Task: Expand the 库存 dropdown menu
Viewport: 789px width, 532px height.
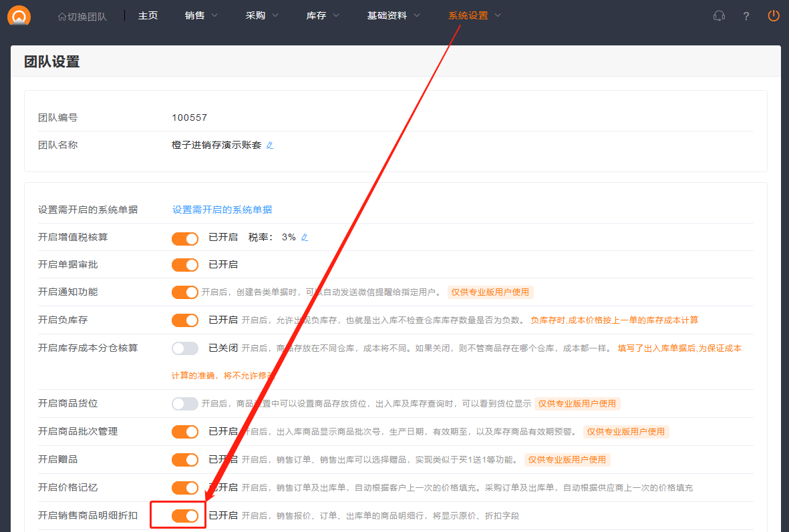Action: click(x=323, y=15)
